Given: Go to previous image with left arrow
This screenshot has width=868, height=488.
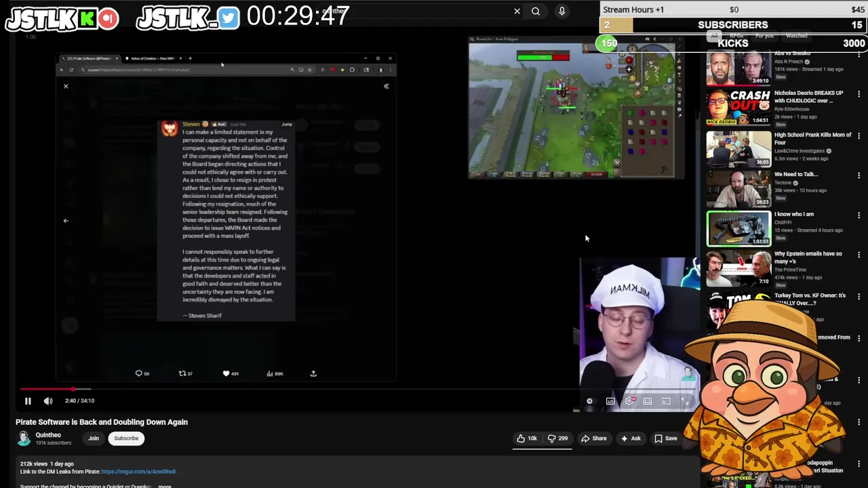Looking at the screenshot, I should point(66,220).
